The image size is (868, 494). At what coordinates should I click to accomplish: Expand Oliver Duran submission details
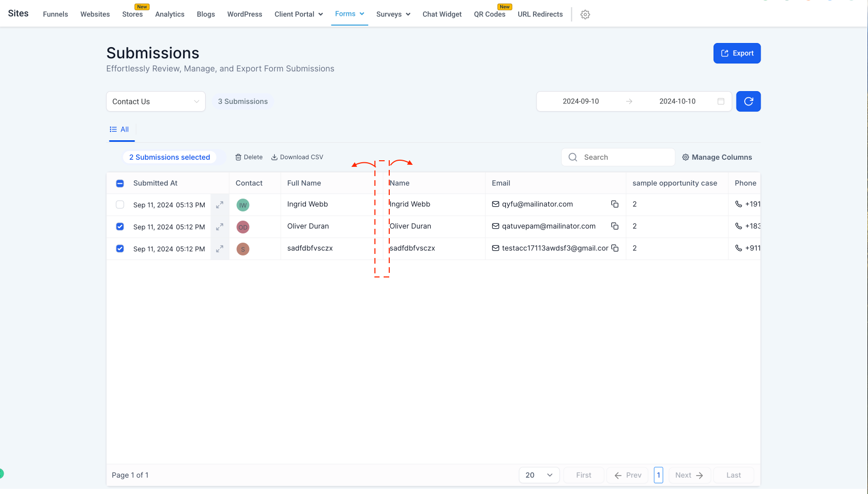click(x=219, y=227)
